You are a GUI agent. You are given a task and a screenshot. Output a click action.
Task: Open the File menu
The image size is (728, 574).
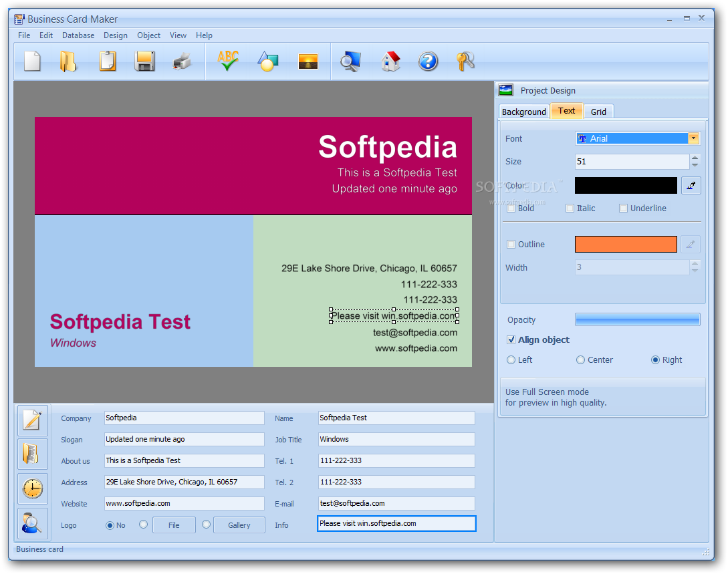(x=24, y=35)
